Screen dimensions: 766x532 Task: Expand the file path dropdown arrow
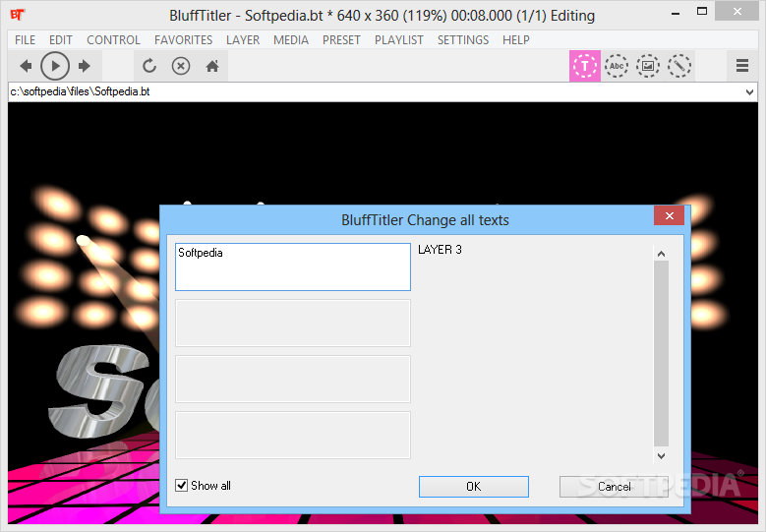click(x=749, y=91)
